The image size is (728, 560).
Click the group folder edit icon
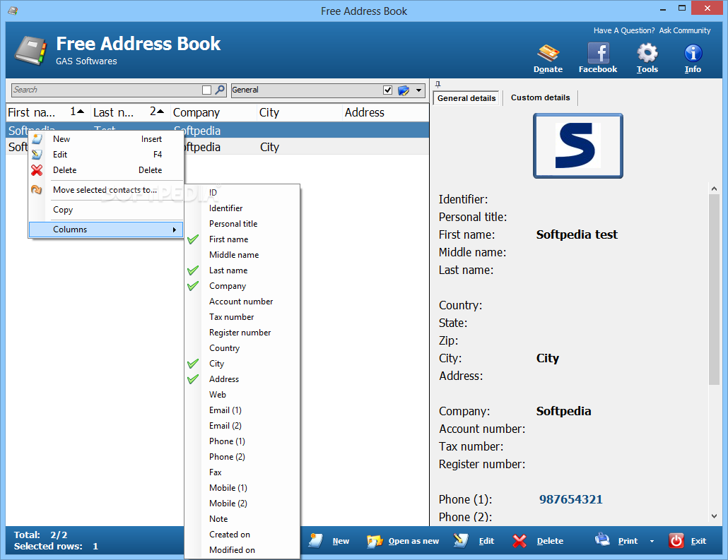point(404,90)
